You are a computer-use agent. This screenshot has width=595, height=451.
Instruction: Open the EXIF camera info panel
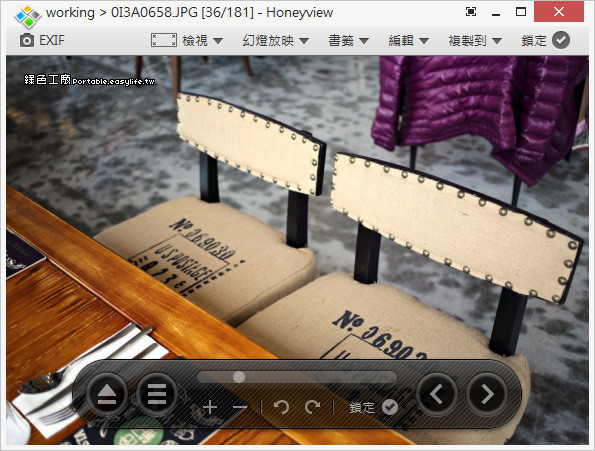pyautogui.click(x=42, y=40)
